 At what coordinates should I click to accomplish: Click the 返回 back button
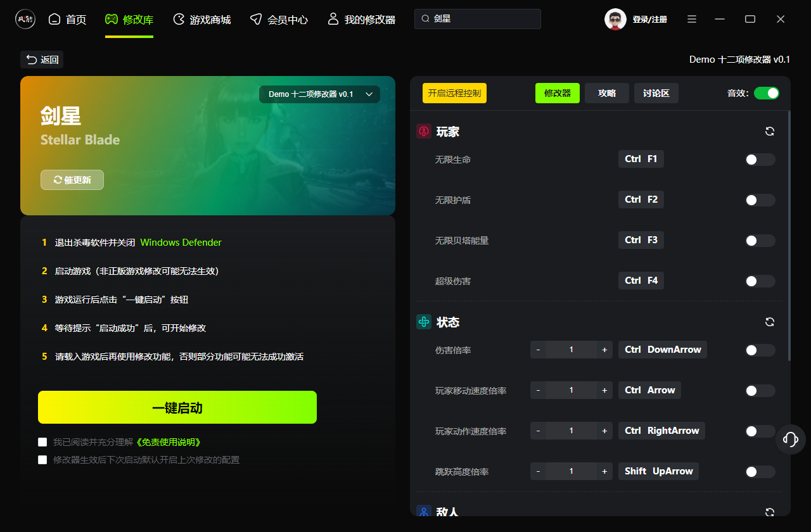coord(42,60)
